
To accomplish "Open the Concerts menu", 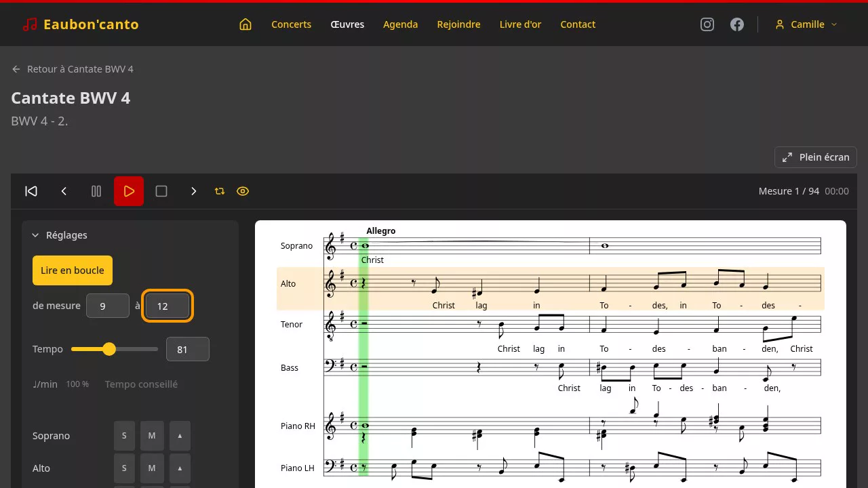I will pos(292,24).
